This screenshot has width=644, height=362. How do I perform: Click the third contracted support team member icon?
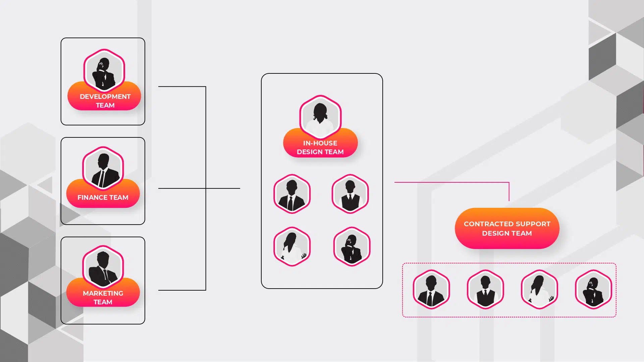coord(539,290)
